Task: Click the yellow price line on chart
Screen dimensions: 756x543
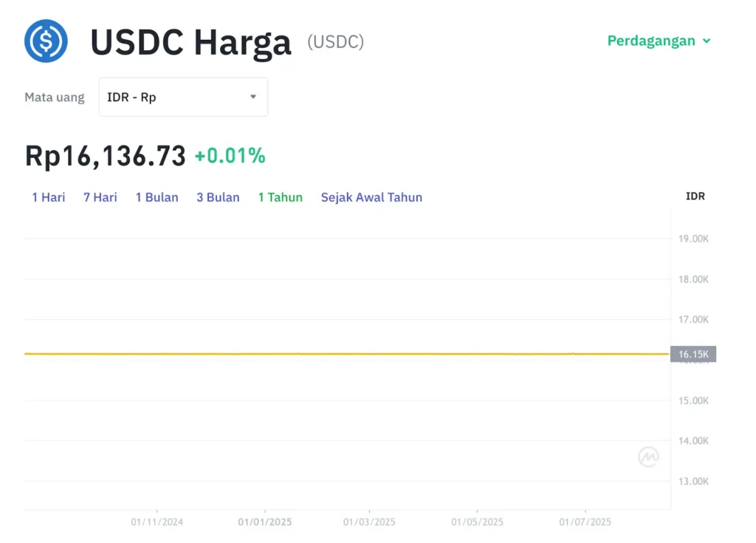Action: tap(347, 354)
